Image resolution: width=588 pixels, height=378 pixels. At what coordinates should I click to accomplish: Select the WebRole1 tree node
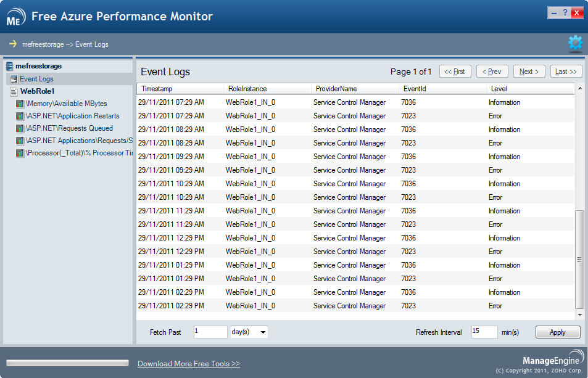(x=38, y=91)
